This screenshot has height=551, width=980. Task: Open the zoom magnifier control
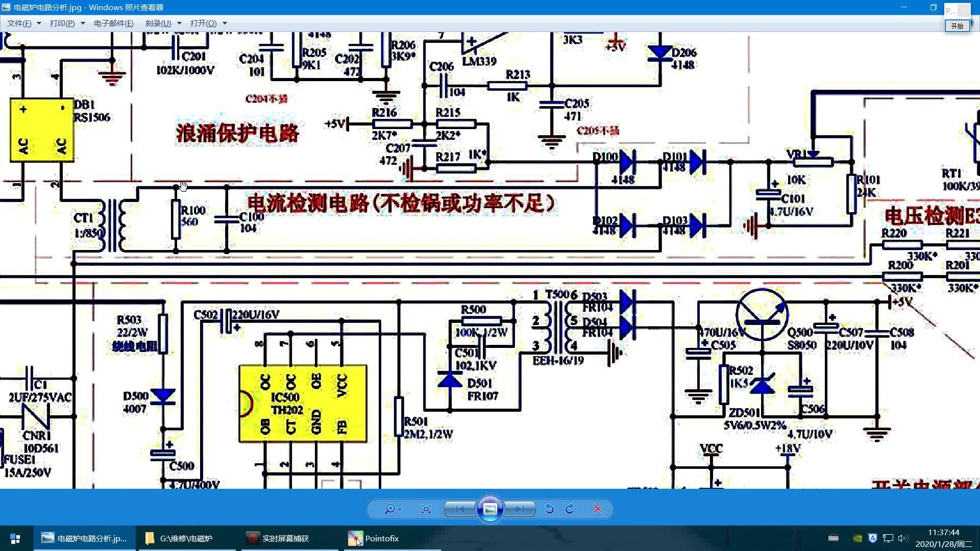click(x=389, y=509)
